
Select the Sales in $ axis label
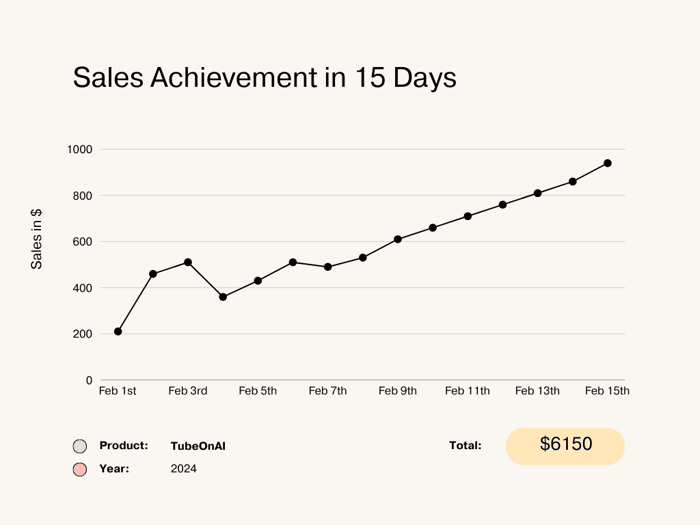pos(36,239)
